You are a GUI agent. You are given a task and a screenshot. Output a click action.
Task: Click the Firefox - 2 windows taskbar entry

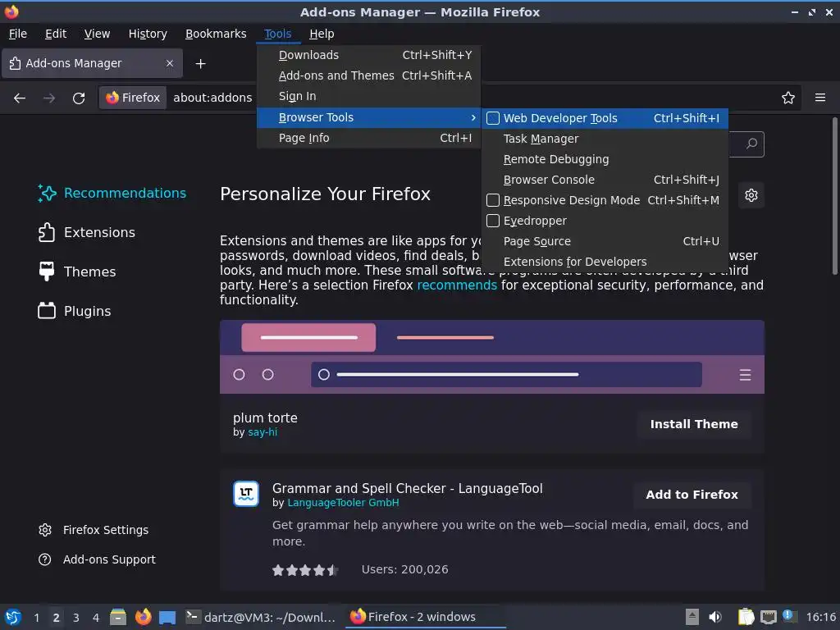[x=426, y=617]
